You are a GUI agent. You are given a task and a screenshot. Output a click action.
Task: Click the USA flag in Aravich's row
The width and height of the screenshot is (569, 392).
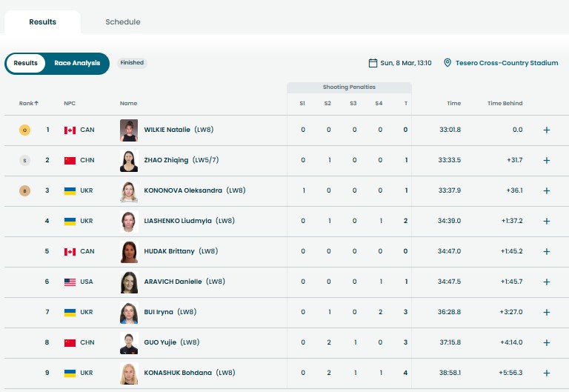pos(70,282)
